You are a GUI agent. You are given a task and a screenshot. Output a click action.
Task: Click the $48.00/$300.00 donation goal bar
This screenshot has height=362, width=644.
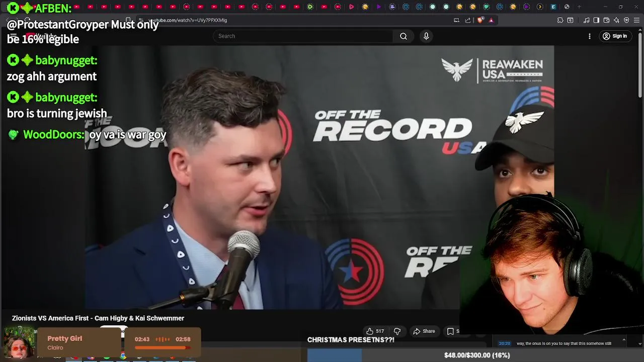[x=475, y=355]
